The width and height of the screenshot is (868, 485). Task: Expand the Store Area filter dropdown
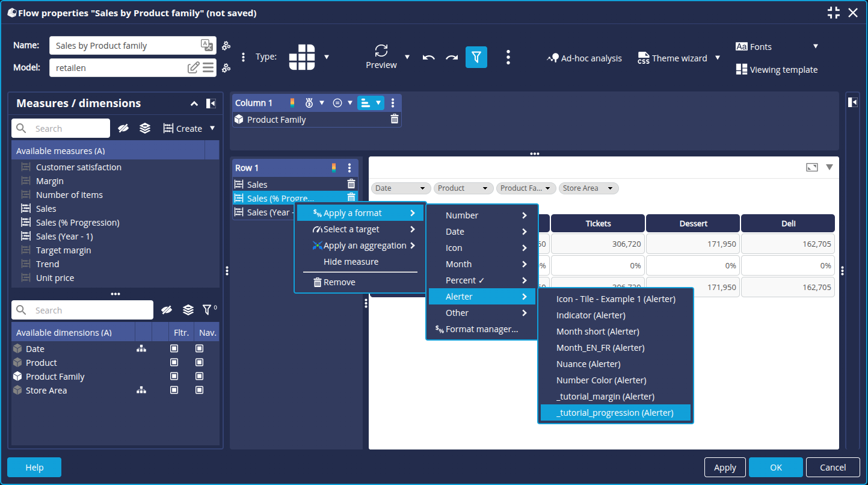[610, 188]
